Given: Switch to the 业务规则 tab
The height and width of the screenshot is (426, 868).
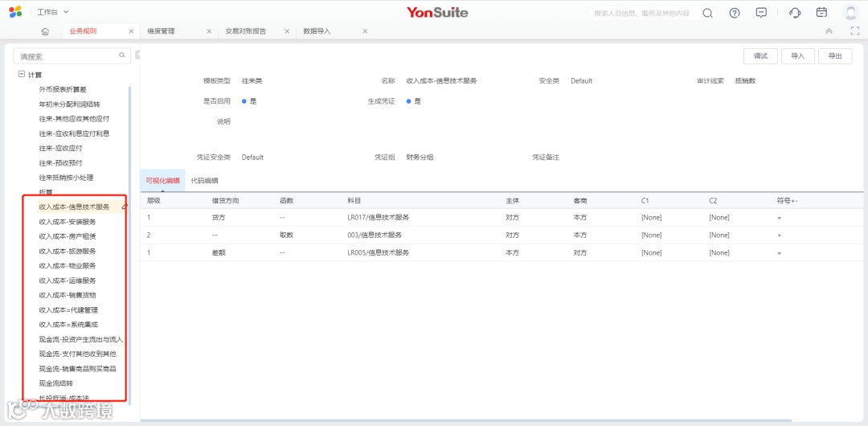Looking at the screenshot, I should coord(83,31).
